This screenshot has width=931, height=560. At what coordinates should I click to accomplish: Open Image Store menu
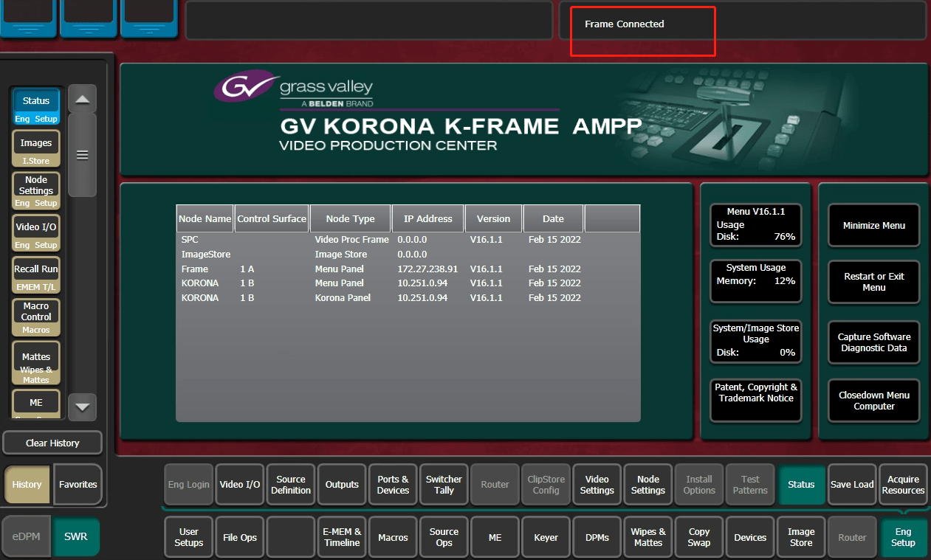[801, 537]
